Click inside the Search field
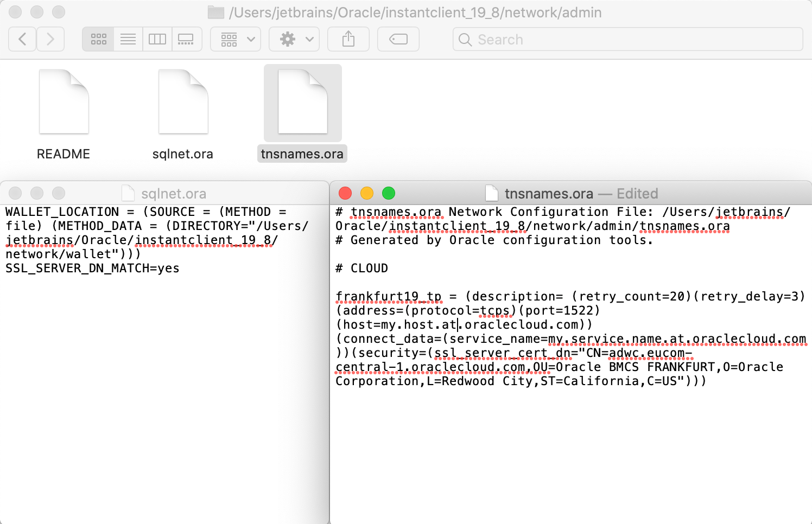Screen dimensions: 812x524 (x=543, y=39)
